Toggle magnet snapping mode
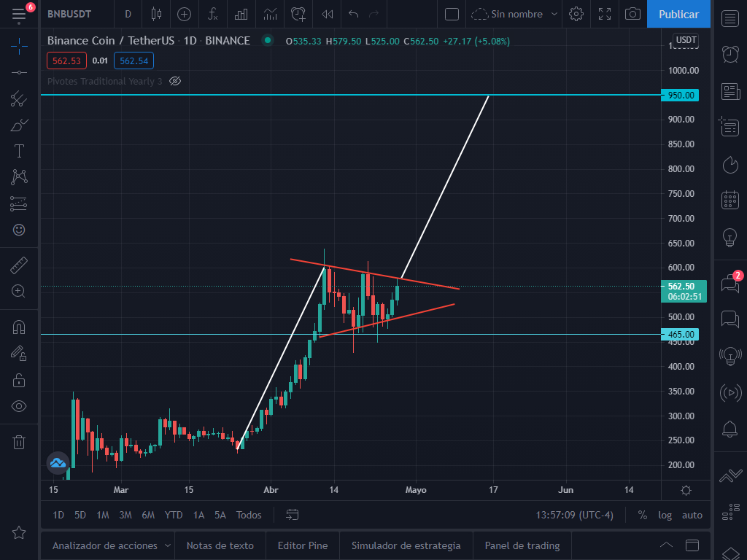 [19, 327]
